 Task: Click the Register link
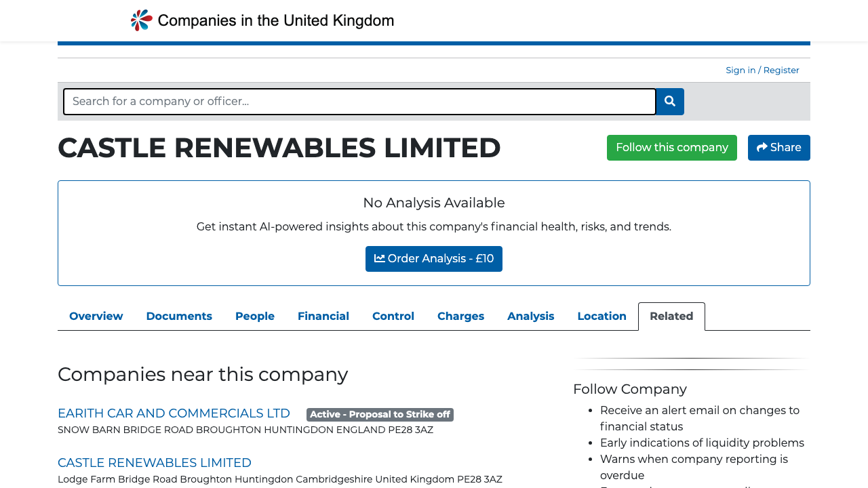pos(781,70)
